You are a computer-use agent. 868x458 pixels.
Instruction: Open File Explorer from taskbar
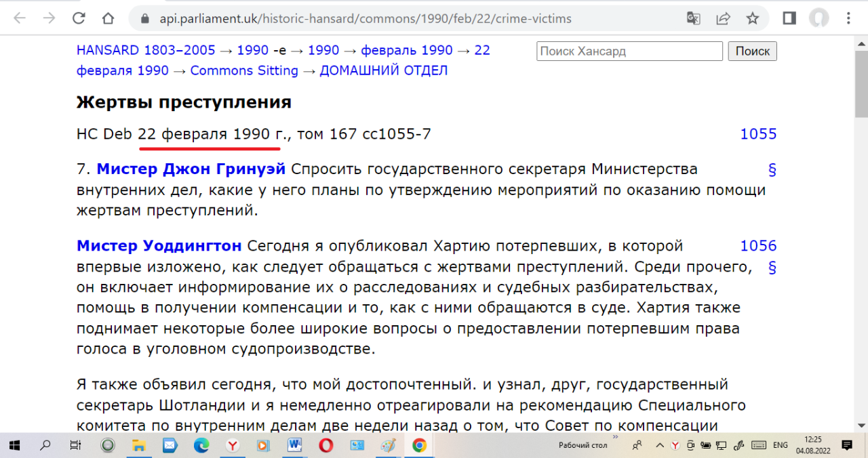[138, 445]
